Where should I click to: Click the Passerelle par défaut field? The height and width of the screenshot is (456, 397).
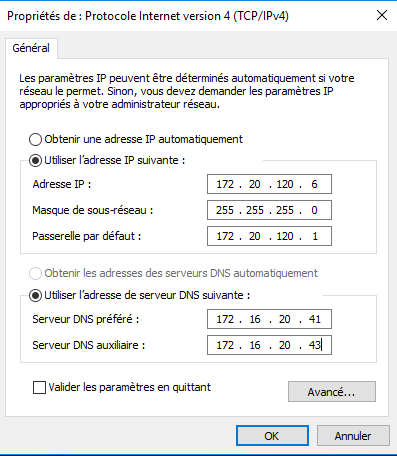click(269, 236)
